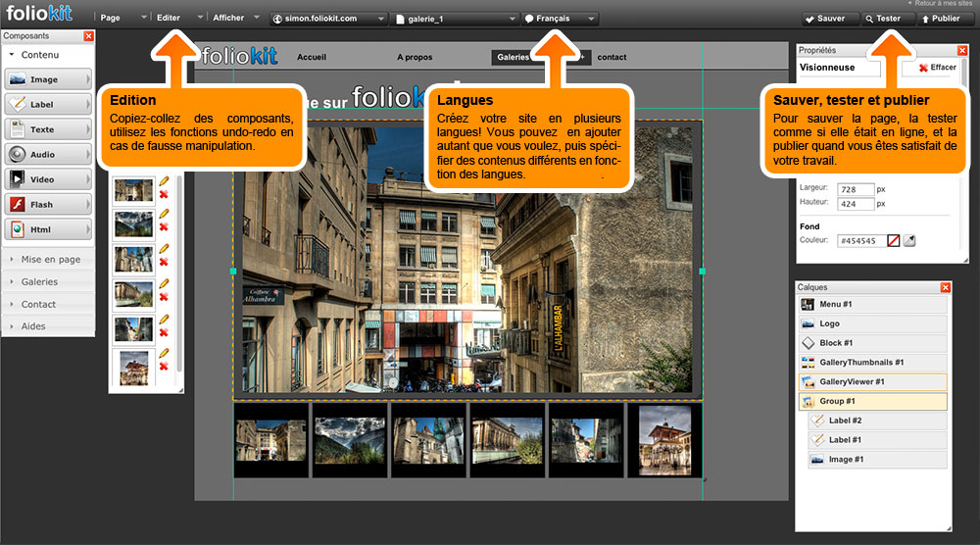This screenshot has height=545, width=980.
Task: Select the GalleryThumbnails #1 layer
Action: click(x=872, y=363)
